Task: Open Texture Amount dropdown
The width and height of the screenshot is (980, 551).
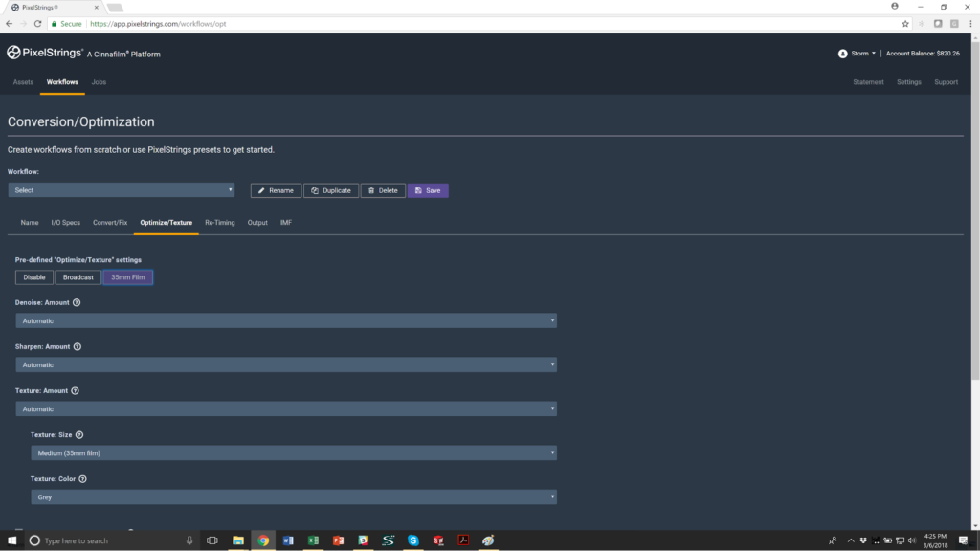Action: 286,408
